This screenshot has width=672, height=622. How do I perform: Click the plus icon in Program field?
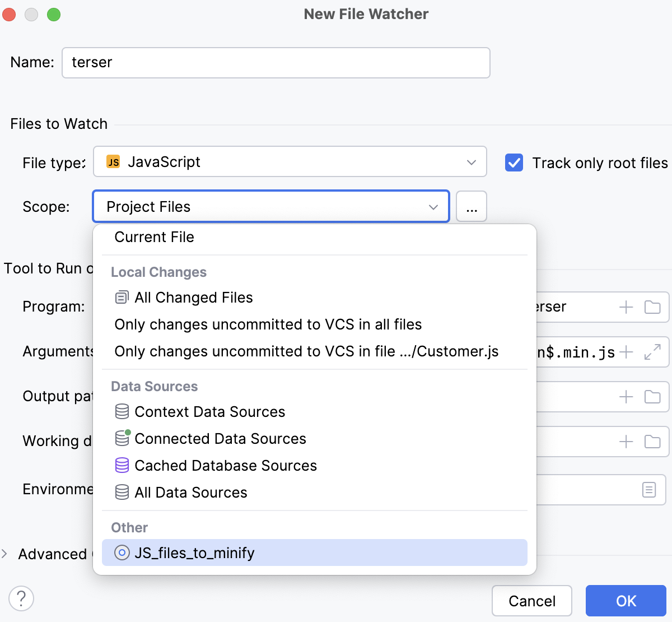(626, 307)
